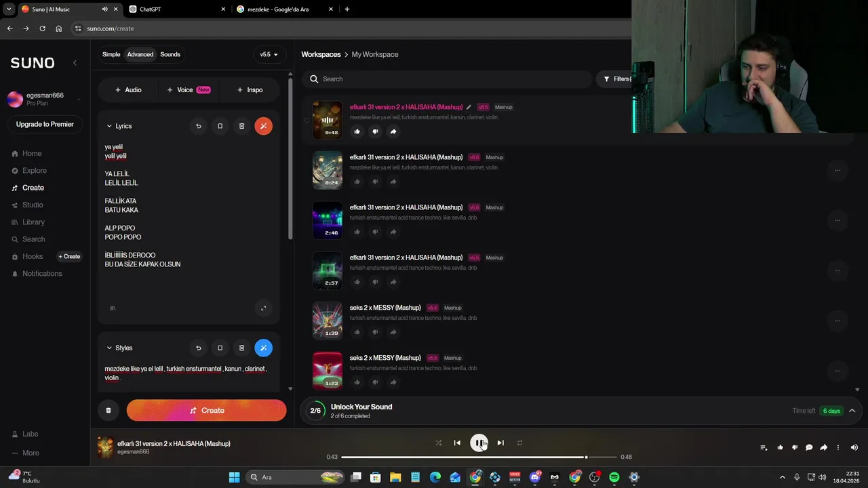Open comments from the player bar
The width and height of the screenshot is (868, 488).
point(809,447)
